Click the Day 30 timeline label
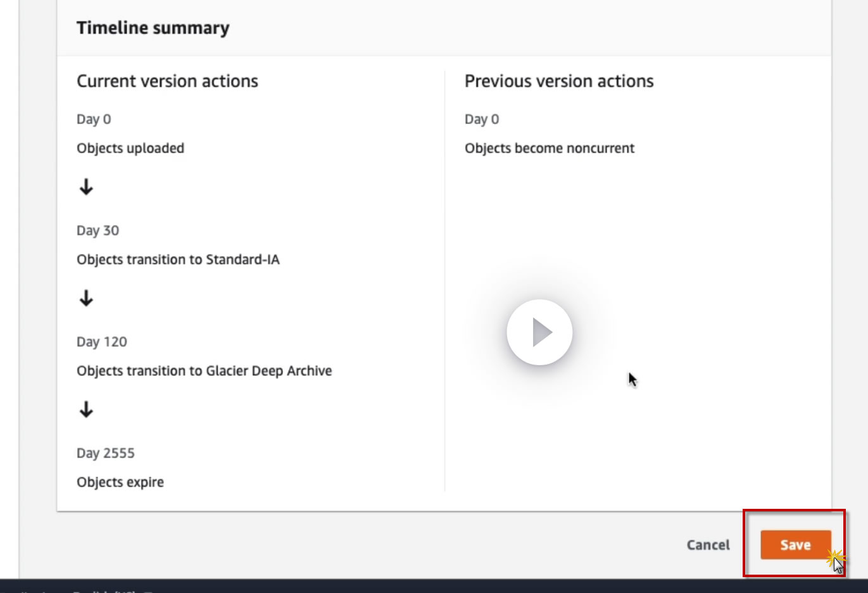This screenshot has width=868, height=593. 97,230
